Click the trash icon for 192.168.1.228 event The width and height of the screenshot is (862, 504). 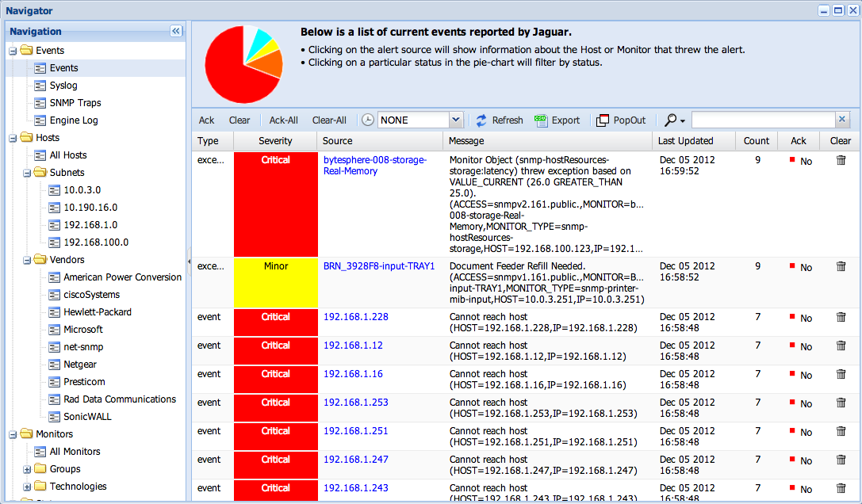(841, 317)
